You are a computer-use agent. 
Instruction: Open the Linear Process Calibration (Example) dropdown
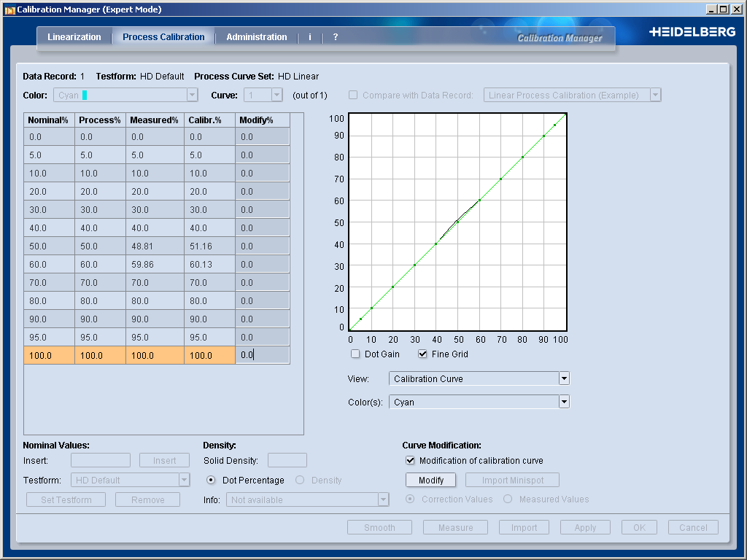tap(572, 96)
